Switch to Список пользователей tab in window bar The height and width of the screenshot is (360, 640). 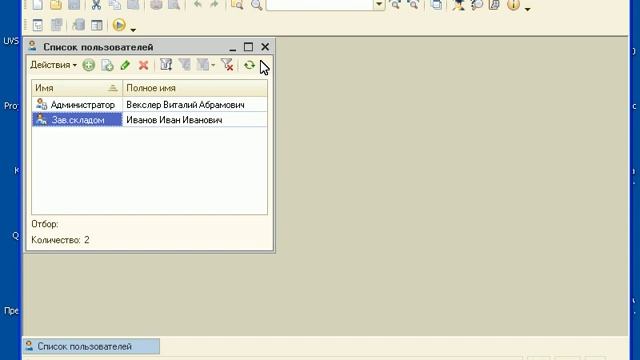click(91, 346)
